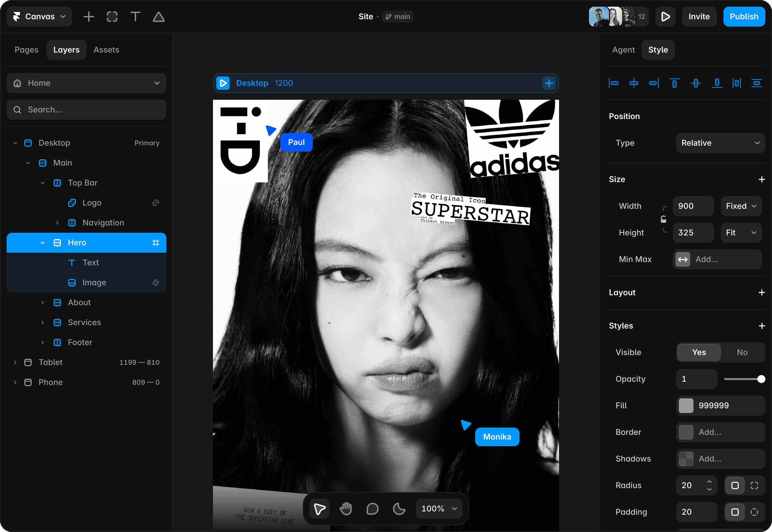Switch to the Assets tab
Image resolution: width=772 pixels, height=532 pixels.
(x=106, y=50)
